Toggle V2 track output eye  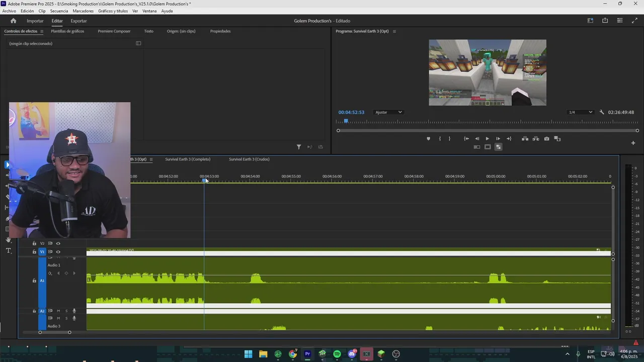pos(58,243)
